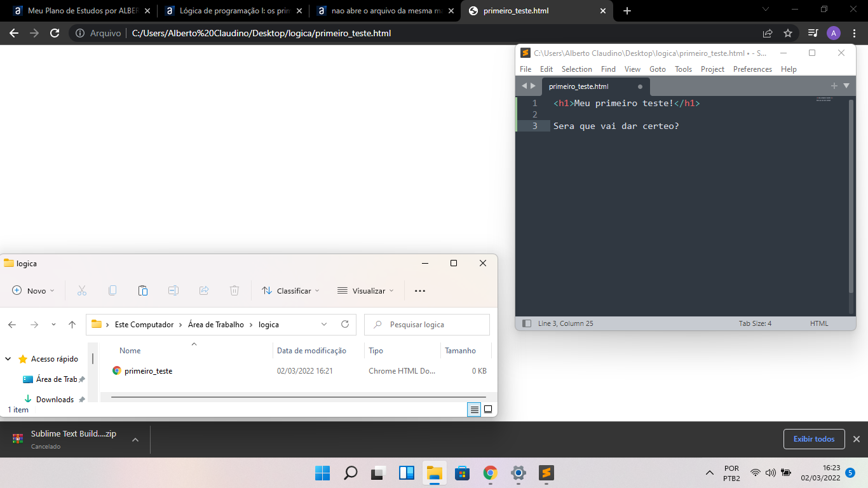Click Sublime's previous tab arrow
The image size is (868, 488).
tap(524, 86)
